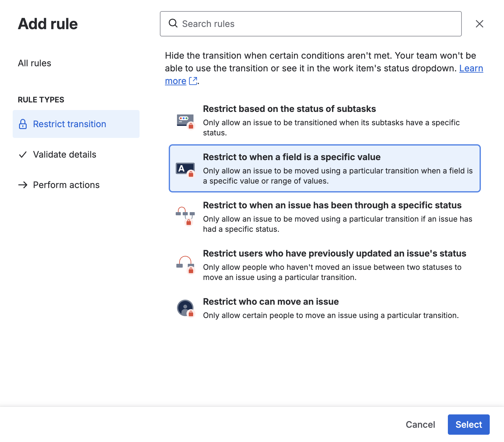Click the been-through-status rule icon
The width and height of the screenshot is (504, 442).
(185, 216)
